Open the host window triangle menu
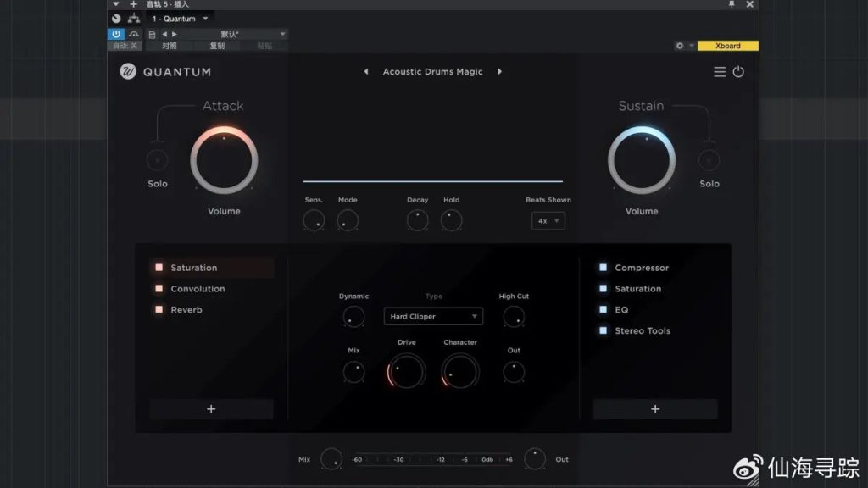Viewport: 868px width, 488px height. click(115, 4)
